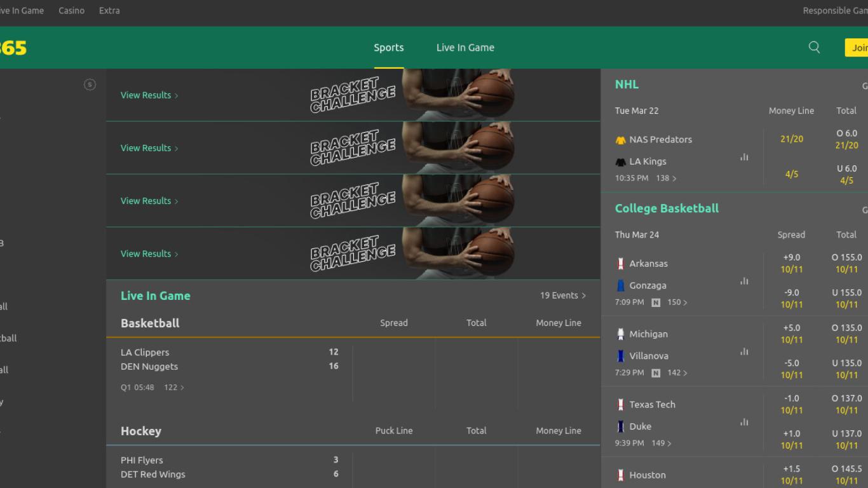Click the Duke jersey icon
The width and height of the screenshot is (868, 488).
(x=621, y=426)
